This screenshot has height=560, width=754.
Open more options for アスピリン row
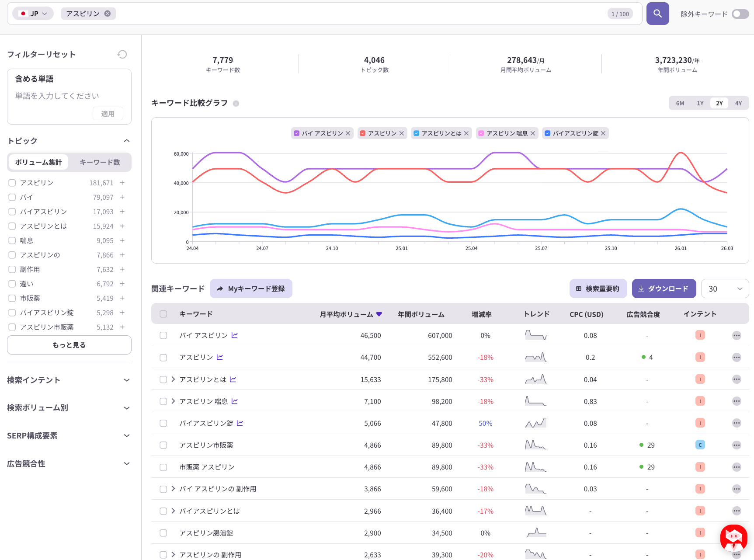point(737,358)
